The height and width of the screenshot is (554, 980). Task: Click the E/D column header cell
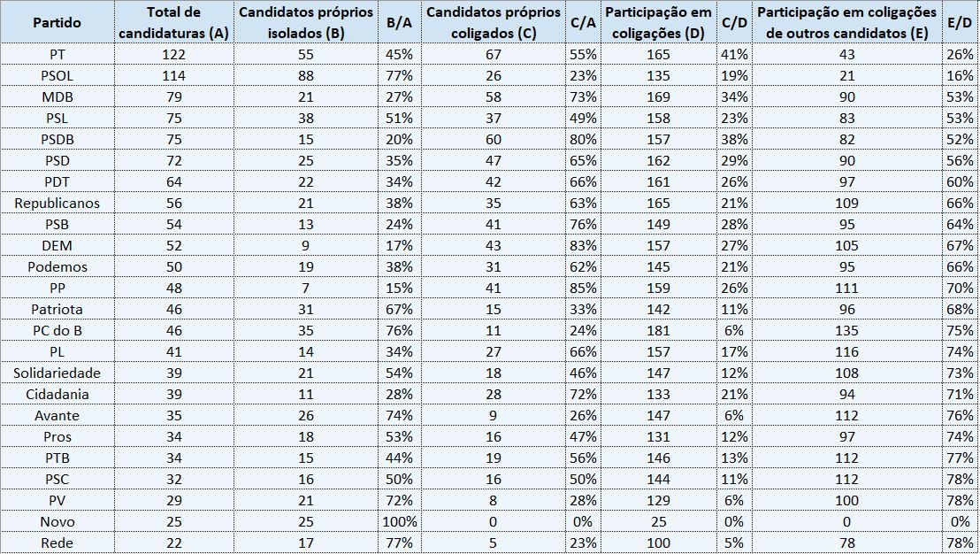click(x=960, y=22)
